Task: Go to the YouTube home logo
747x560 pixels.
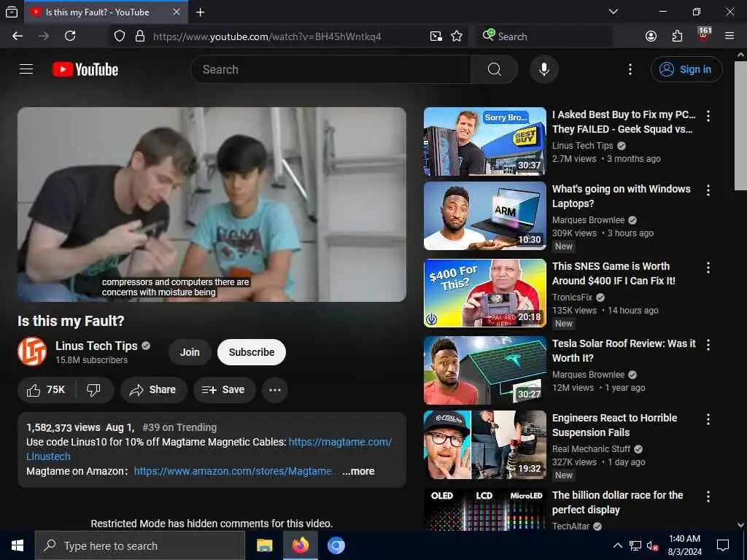Action: tap(85, 69)
